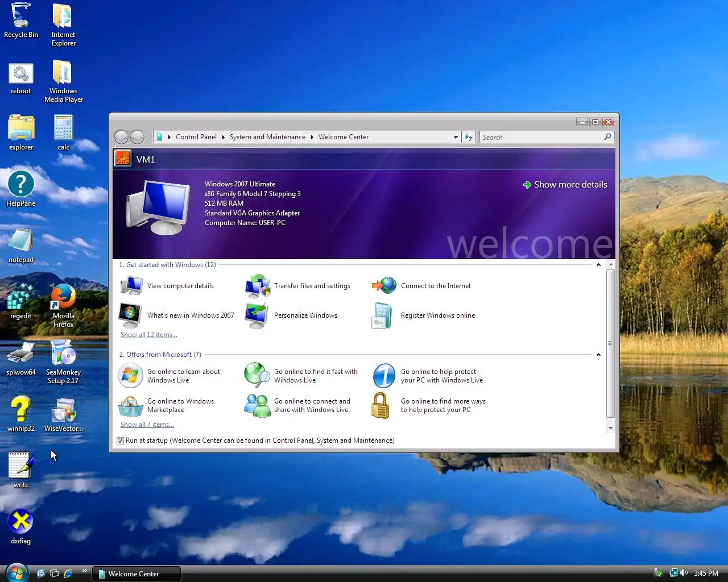Expand hidden Quick Launch items chevron
This screenshot has width=728, height=582.
pyautogui.click(x=85, y=570)
